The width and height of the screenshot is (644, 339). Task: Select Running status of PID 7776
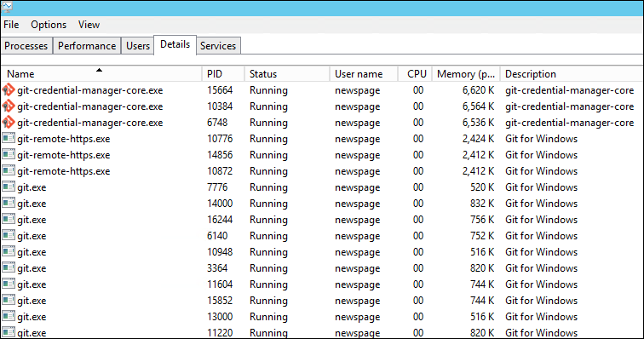tap(268, 187)
